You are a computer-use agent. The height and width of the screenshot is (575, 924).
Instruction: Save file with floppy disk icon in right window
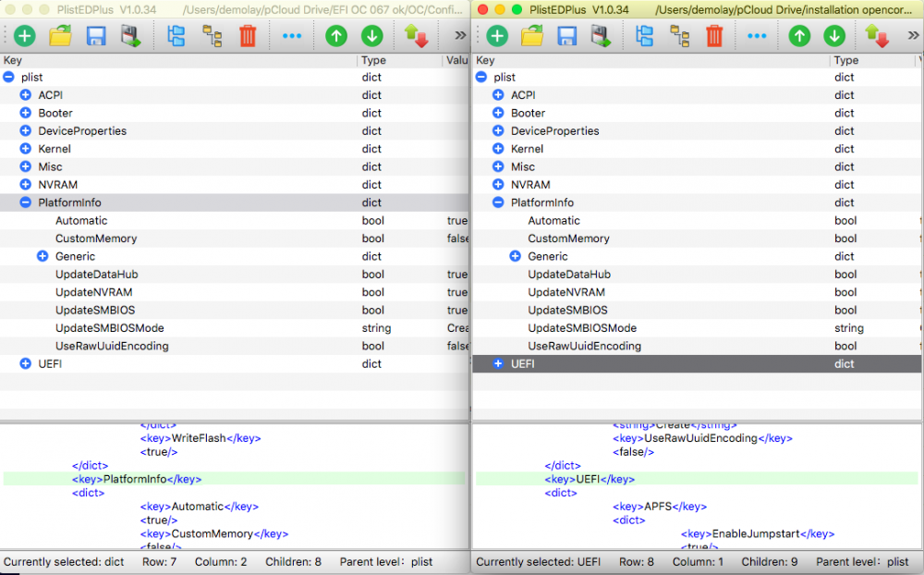click(567, 36)
